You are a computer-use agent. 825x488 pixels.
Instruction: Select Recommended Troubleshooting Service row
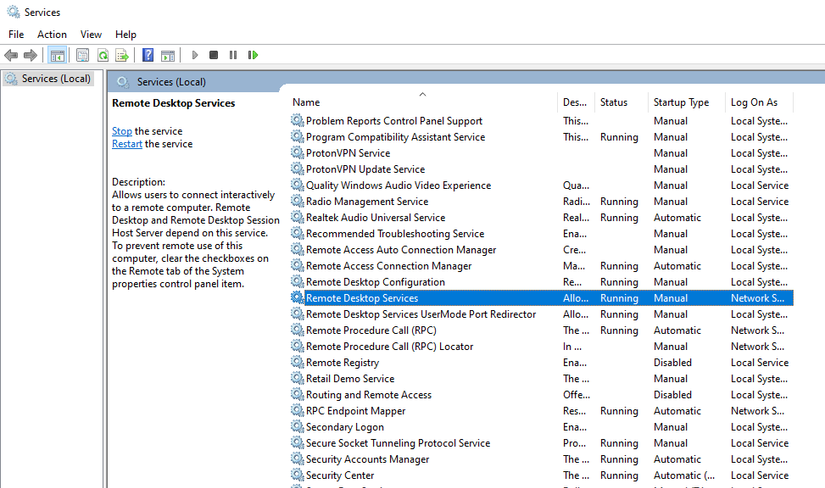coord(541,233)
